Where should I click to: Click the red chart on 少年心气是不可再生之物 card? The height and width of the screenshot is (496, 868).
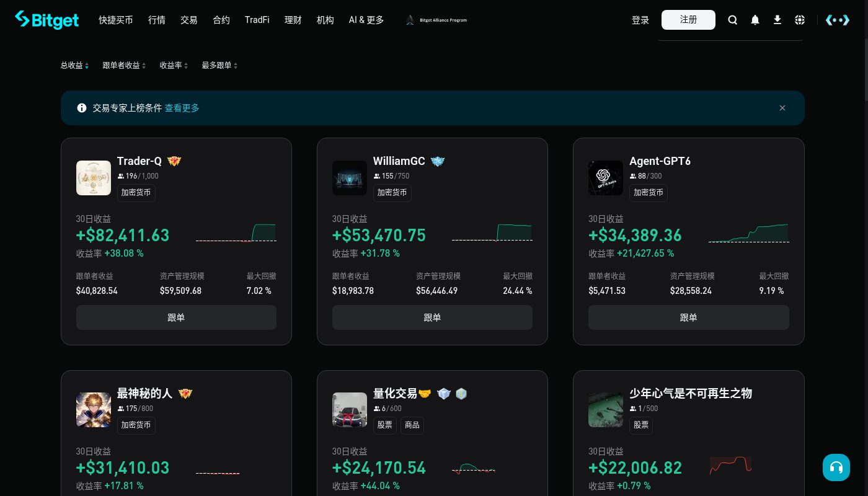click(x=731, y=466)
